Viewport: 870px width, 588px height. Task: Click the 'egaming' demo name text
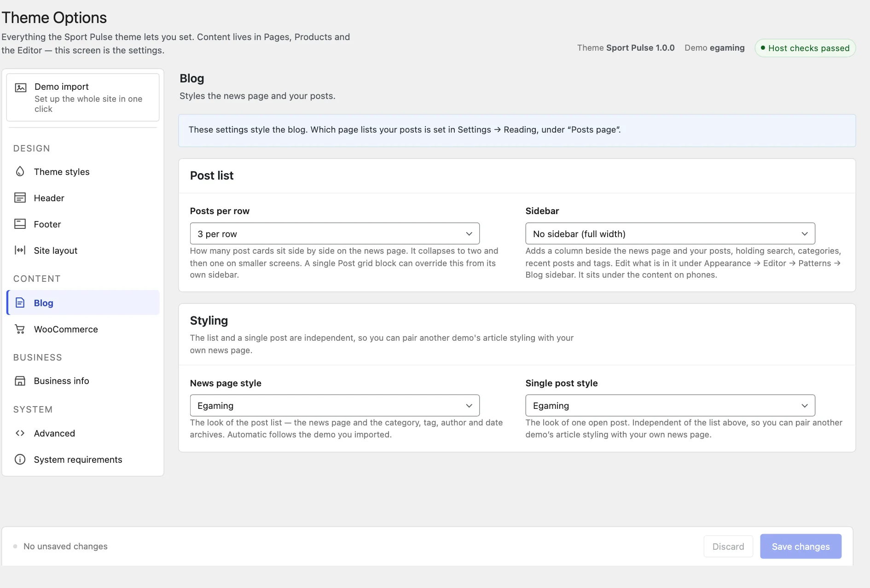pos(727,47)
